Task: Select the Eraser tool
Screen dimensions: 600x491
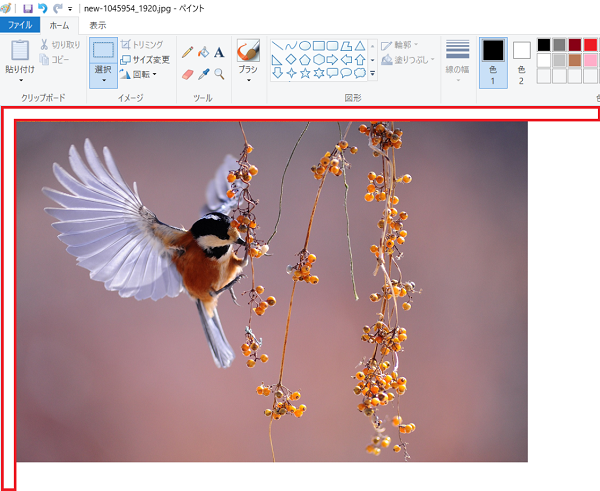Action: pos(188,74)
